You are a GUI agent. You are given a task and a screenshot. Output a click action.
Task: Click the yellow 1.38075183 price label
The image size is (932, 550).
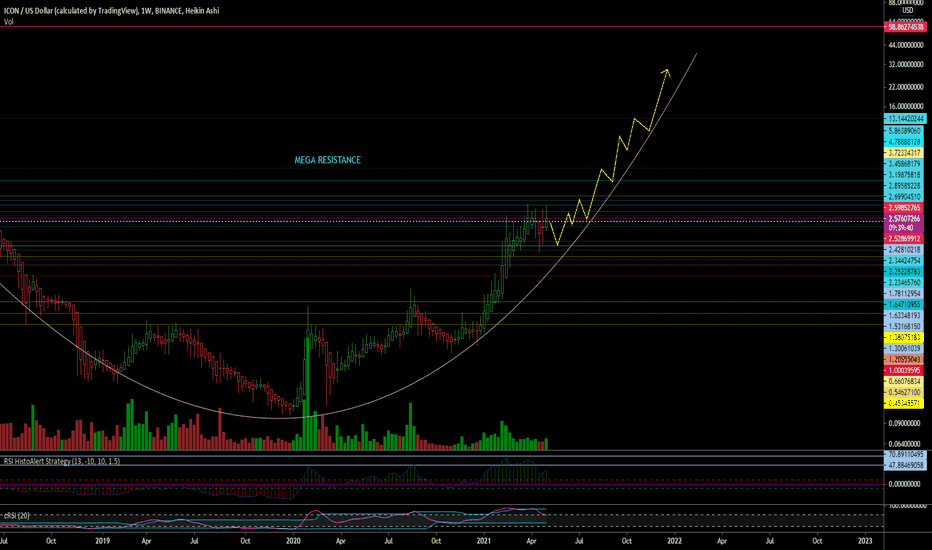click(905, 337)
